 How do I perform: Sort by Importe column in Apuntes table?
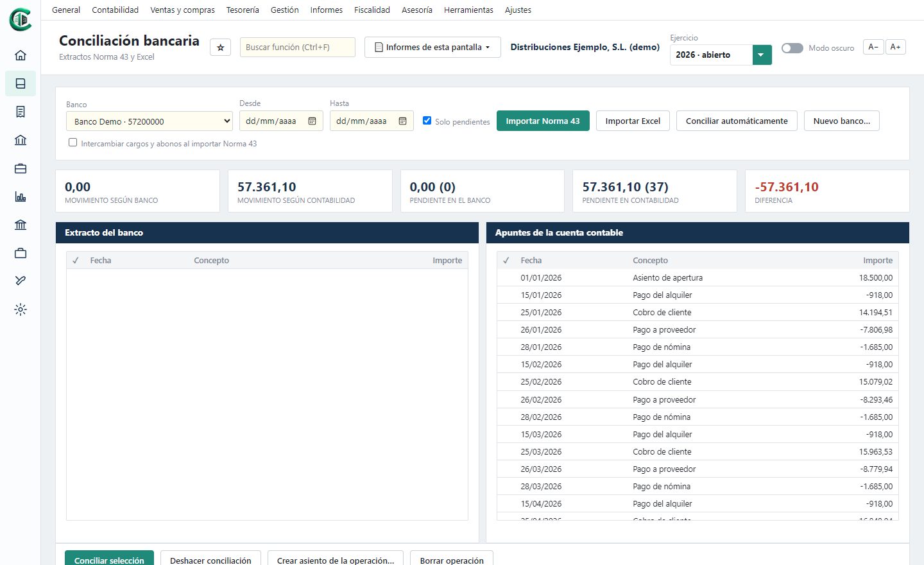tap(878, 260)
